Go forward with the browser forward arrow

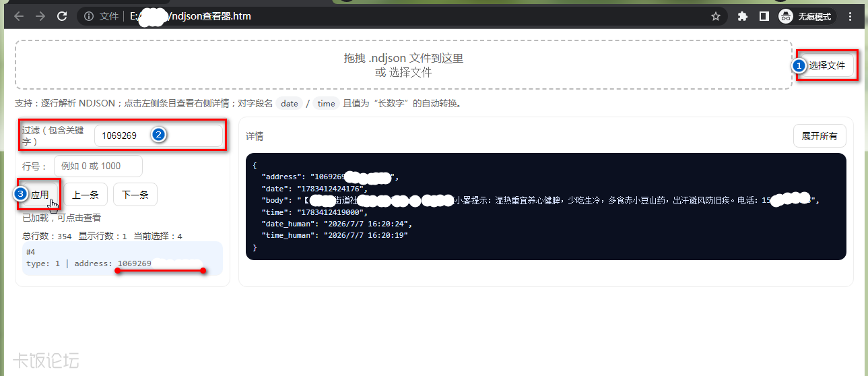click(x=40, y=16)
